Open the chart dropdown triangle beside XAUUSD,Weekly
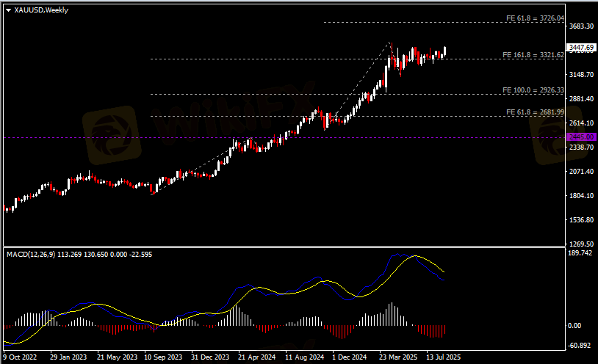This screenshot has height=364, width=598. (x=8, y=10)
